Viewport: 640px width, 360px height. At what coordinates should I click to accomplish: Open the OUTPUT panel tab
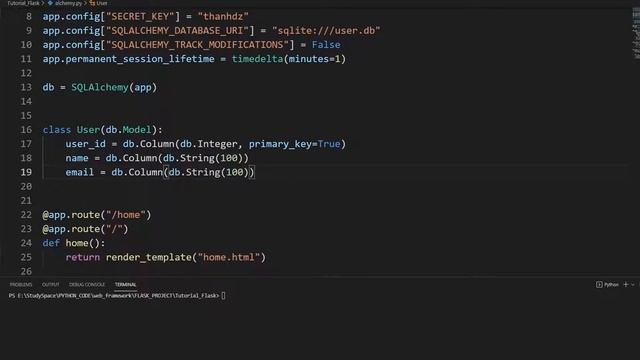51,284
